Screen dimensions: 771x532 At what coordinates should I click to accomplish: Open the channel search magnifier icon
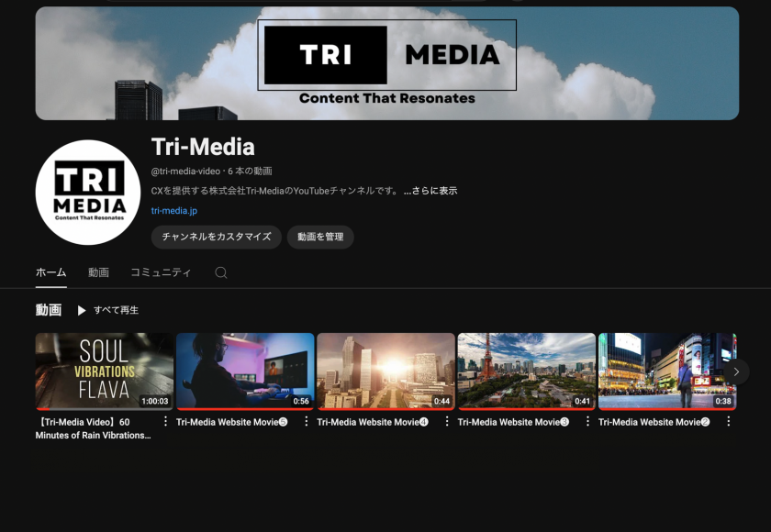tap(220, 272)
